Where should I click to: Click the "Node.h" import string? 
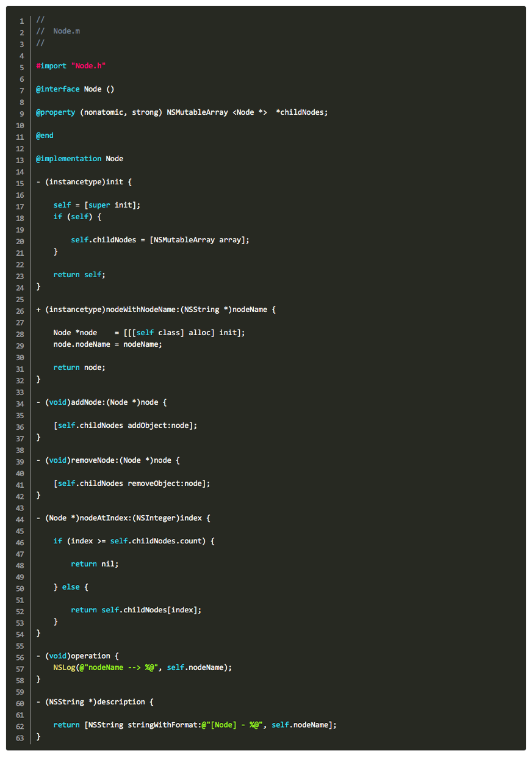(88, 66)
